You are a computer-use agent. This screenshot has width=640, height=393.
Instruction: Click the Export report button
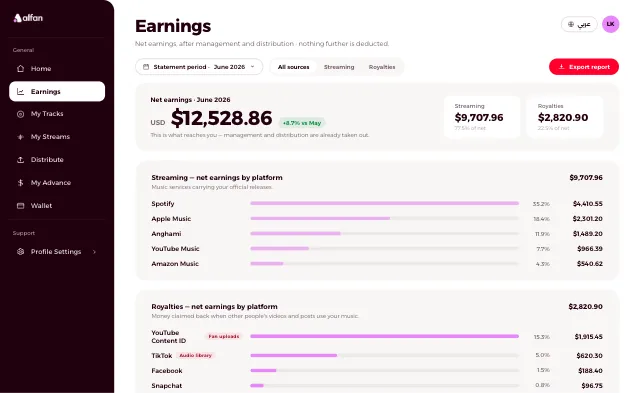(x=584, y=67)
